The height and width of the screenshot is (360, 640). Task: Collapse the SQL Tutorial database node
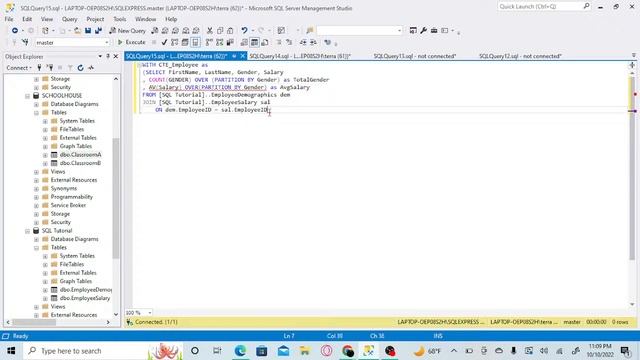[x=27, y=231]
